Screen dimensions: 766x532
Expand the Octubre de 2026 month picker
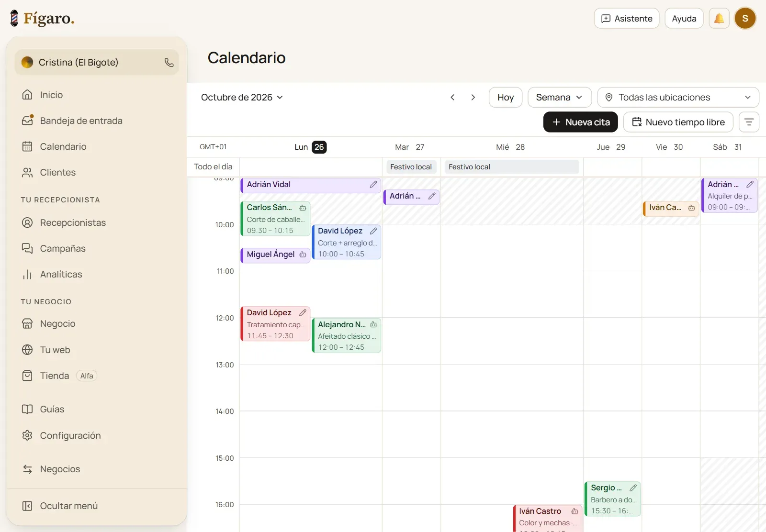point(242,98)
